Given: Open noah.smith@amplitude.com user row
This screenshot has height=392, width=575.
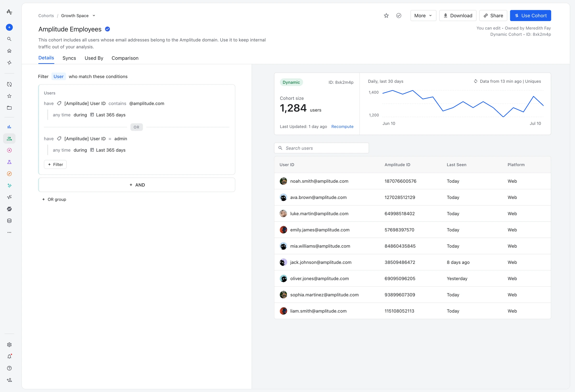Looking at the screenshot, I should point(413,181).
